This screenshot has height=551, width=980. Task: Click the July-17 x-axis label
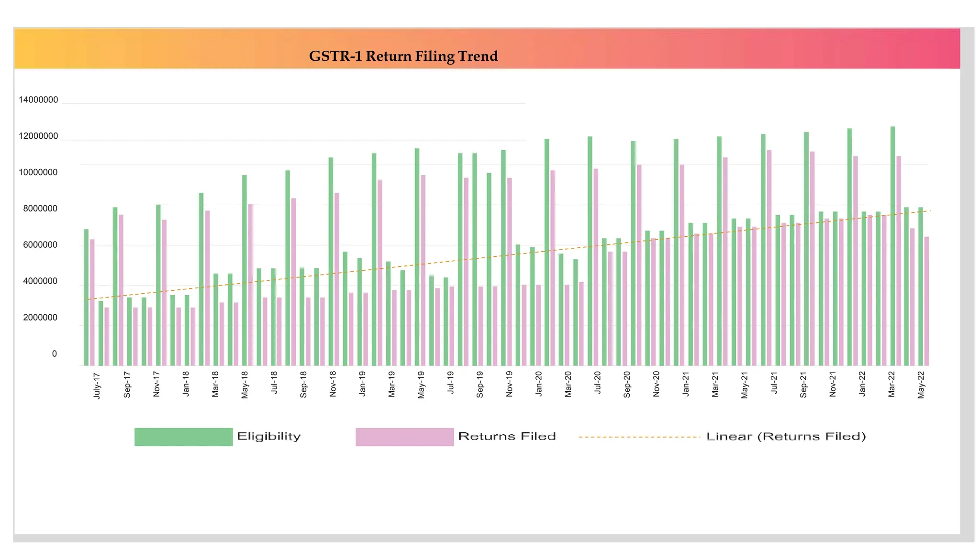(x=97, y=386)
